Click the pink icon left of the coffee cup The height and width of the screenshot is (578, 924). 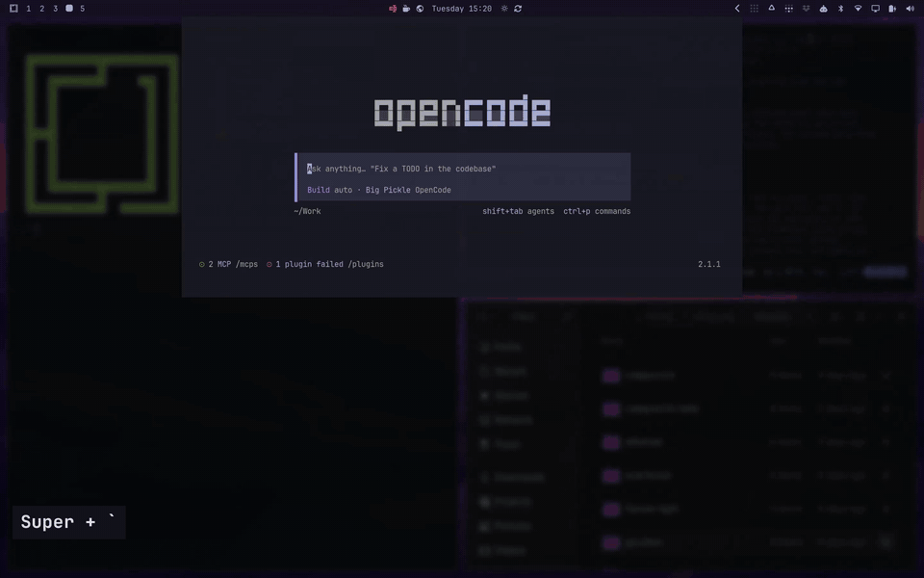(393, 9)
